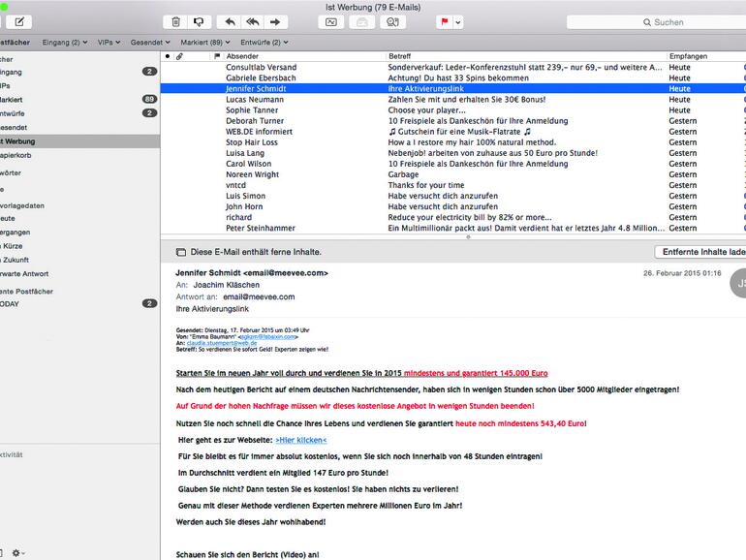
Task: Open email from Carol Wilson
Action: click(453, 164)
